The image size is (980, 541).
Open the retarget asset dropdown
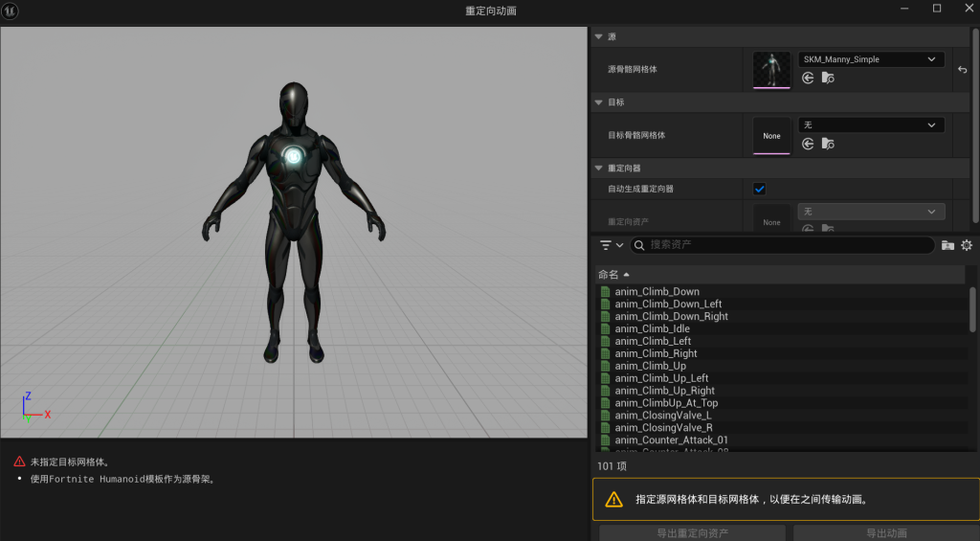(x=871, y=212)
